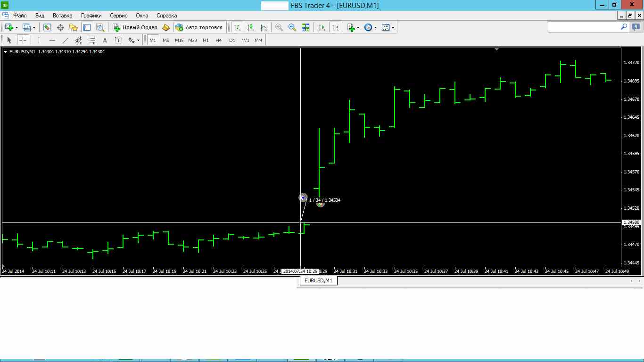
Task: Select the M1 timeframe
Action: [153, 40]
